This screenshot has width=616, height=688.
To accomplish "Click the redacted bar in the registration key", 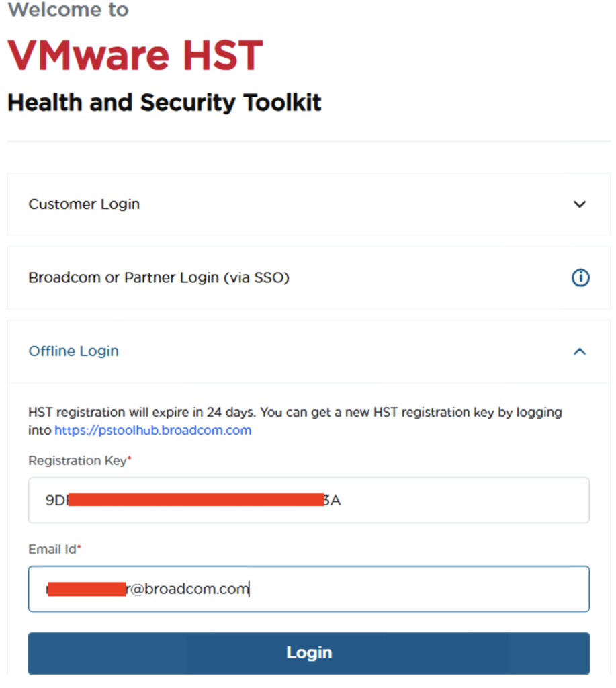I will pyautogui.click(x=196, y=500).
